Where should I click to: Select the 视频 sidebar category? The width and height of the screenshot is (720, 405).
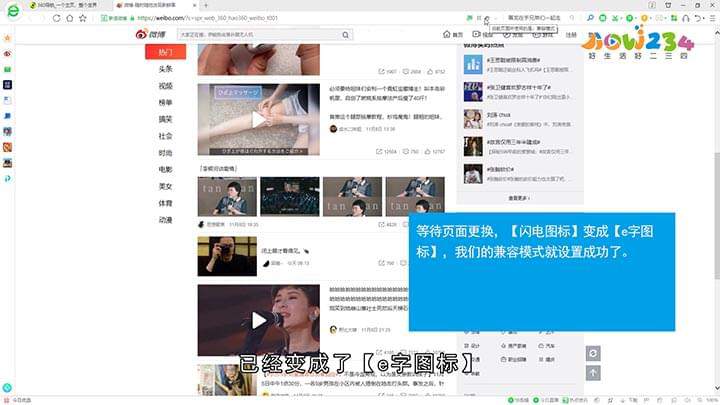tap(165, 86)
